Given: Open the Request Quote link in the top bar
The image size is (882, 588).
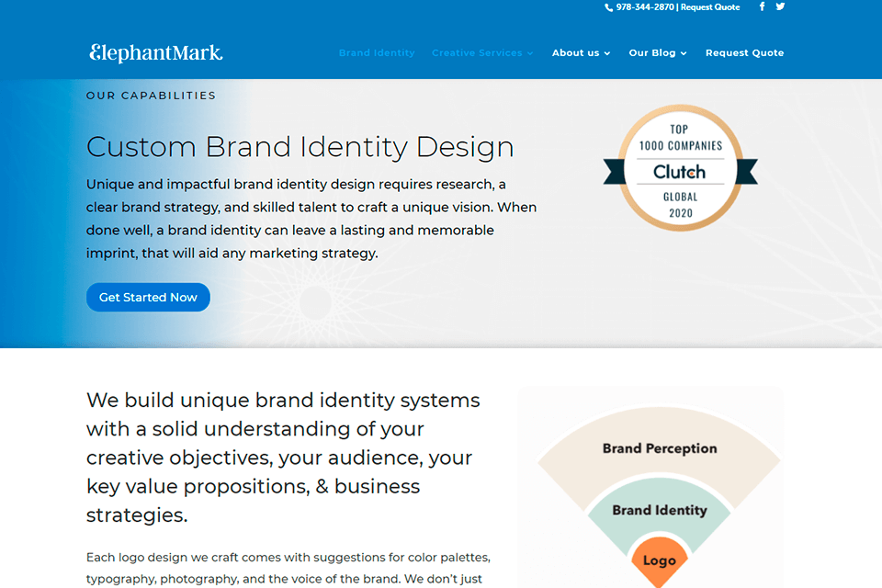Looking at the screenshot, I should (710, 7).
